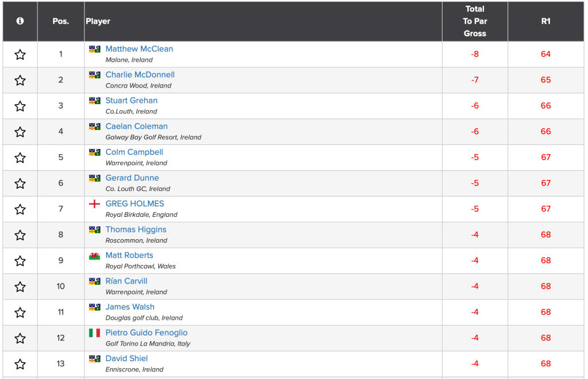
Task: Click the England flag next to GREG HOLMES
Action: pos(95,204)
